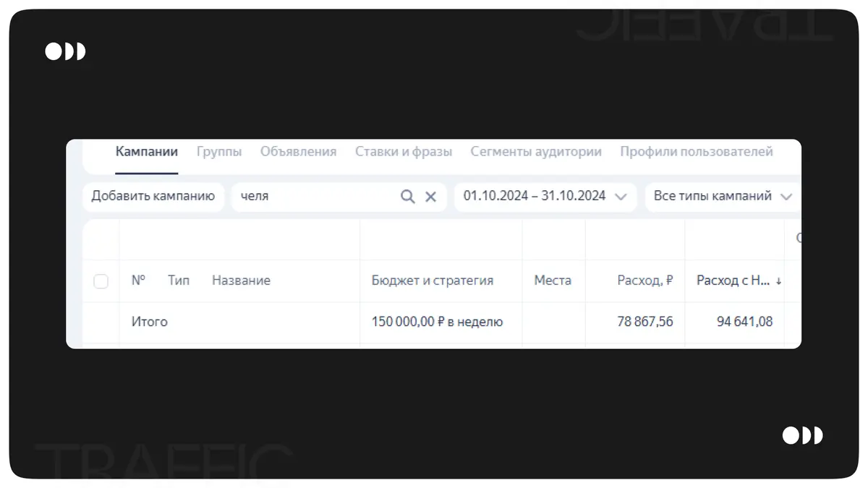Toggle the select-all campaigns checkbox

[101, 281]
